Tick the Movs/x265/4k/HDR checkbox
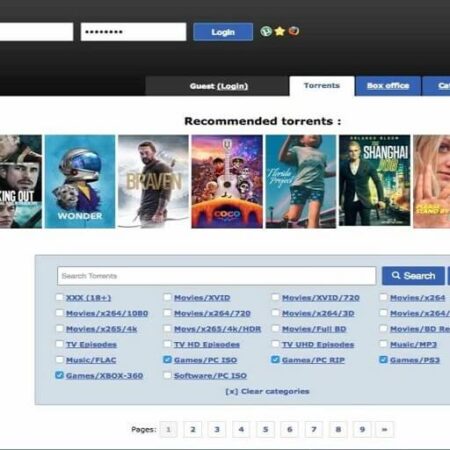Screen dimensions: 450x450 point(167,328)
